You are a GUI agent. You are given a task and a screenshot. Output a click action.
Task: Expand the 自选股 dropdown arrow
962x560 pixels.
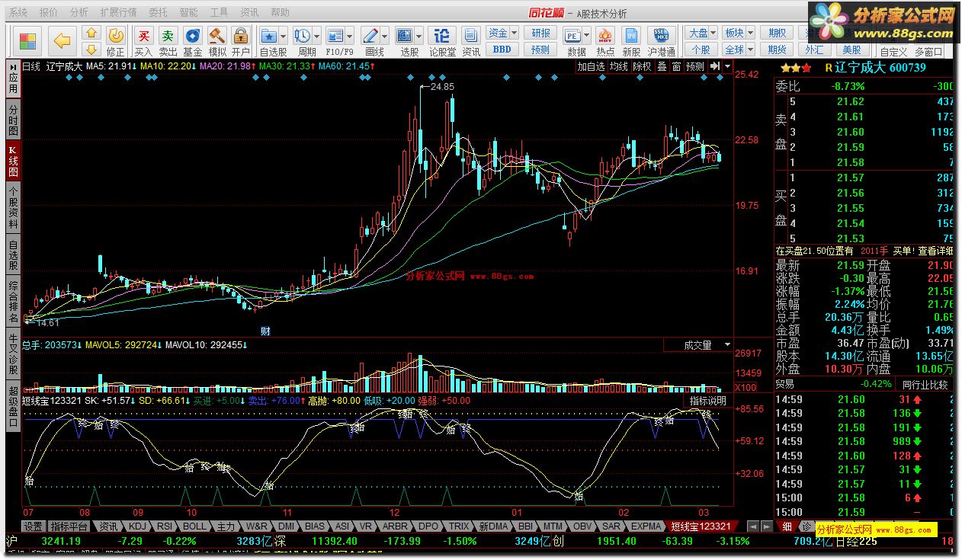coord(283,36)
